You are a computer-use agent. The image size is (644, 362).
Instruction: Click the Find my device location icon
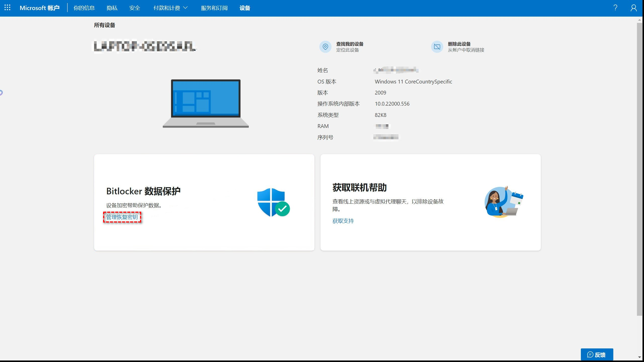point(325,47)
